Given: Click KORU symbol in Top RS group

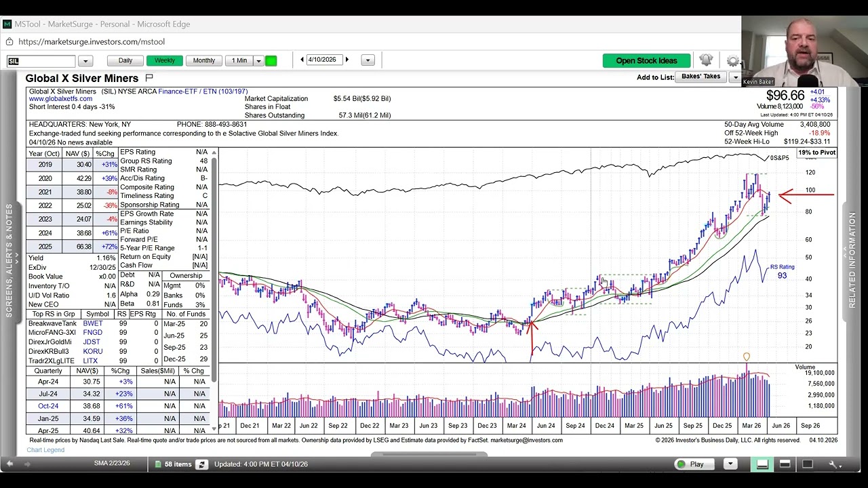Looking at the screenshot, I should point(93,352).
